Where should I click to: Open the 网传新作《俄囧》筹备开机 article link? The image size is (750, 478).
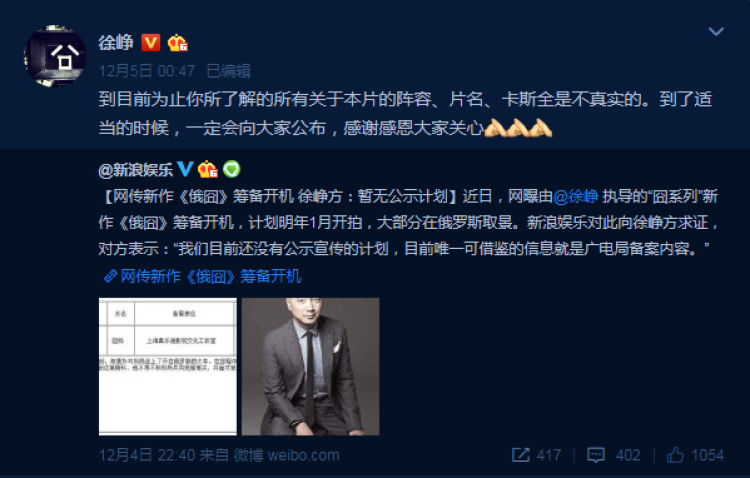(x=210, y=276)
